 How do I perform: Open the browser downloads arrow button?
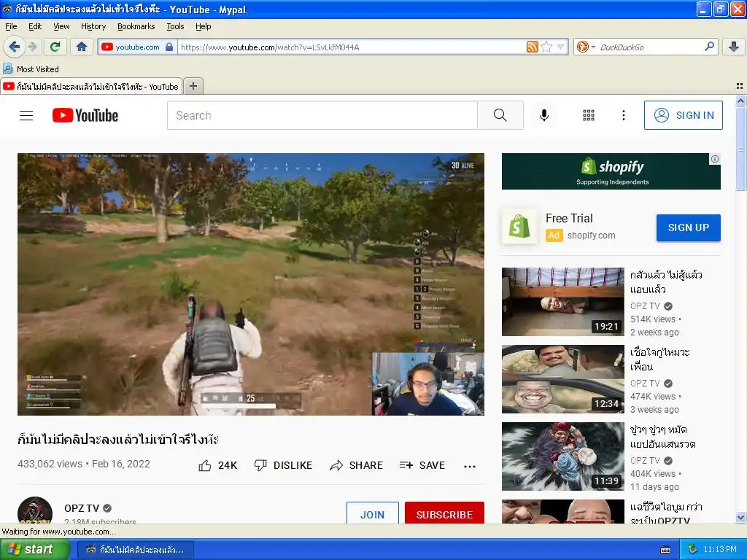734,47
